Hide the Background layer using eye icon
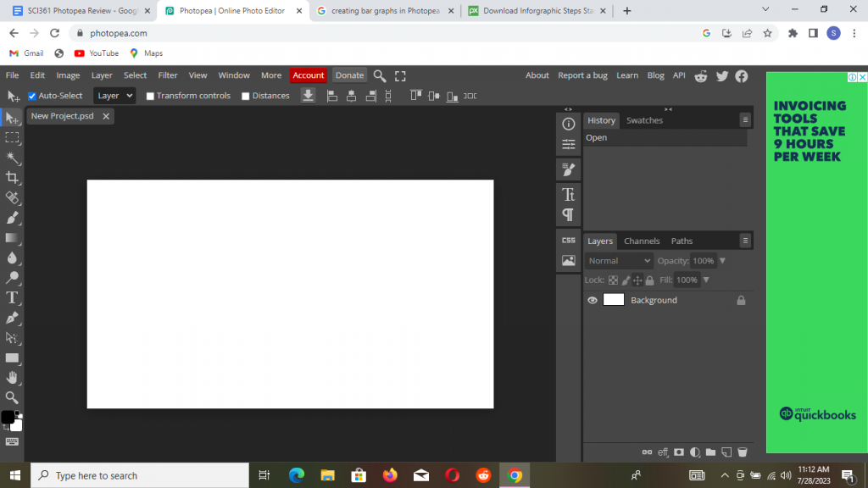 593,300
